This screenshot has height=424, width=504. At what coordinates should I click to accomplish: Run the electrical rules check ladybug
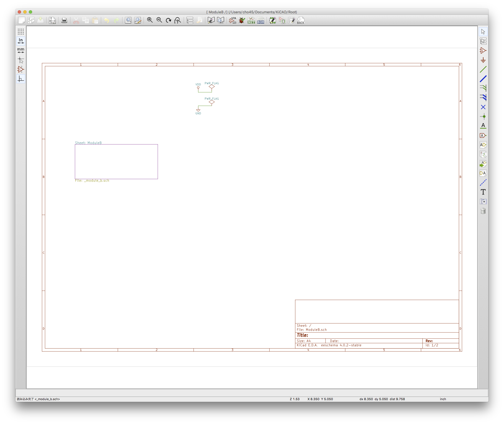click(242, 20)
